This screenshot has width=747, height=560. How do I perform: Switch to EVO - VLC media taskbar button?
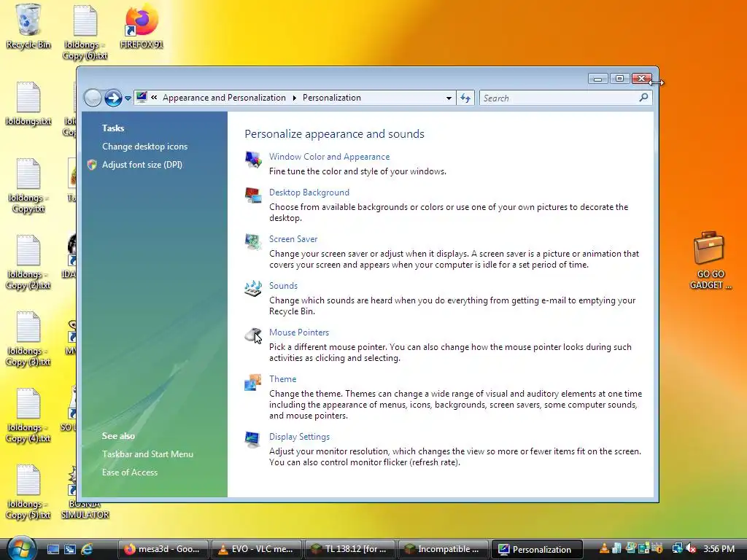(x=256, y=549)
